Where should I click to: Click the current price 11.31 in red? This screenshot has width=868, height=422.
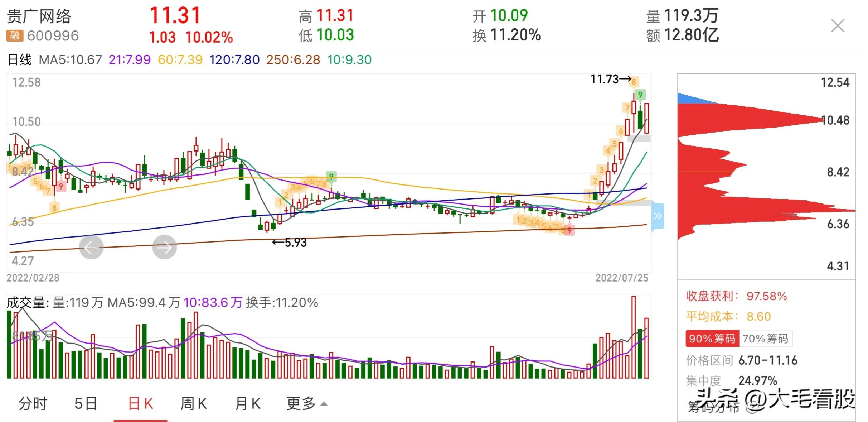[x=175, y=15]
